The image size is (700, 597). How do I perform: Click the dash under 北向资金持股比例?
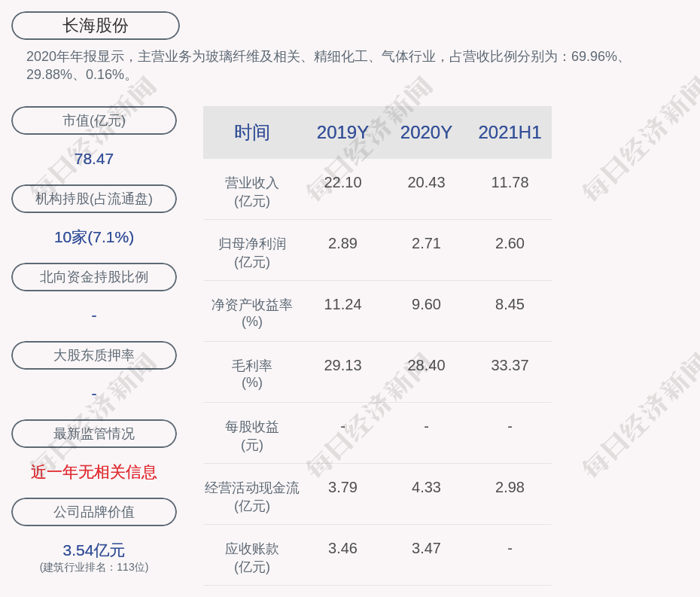tap(94, 315)
